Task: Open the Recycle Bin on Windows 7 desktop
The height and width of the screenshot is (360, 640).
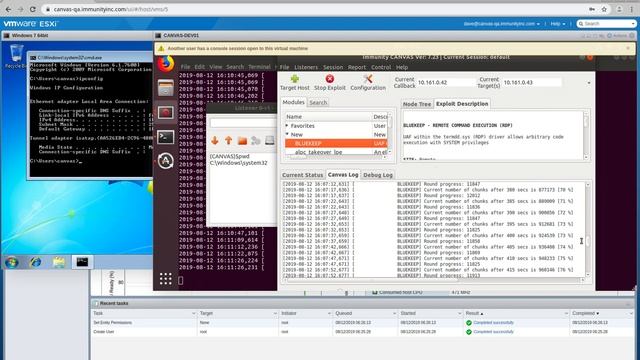Action: pyautogui.click(x=16, y=56)
